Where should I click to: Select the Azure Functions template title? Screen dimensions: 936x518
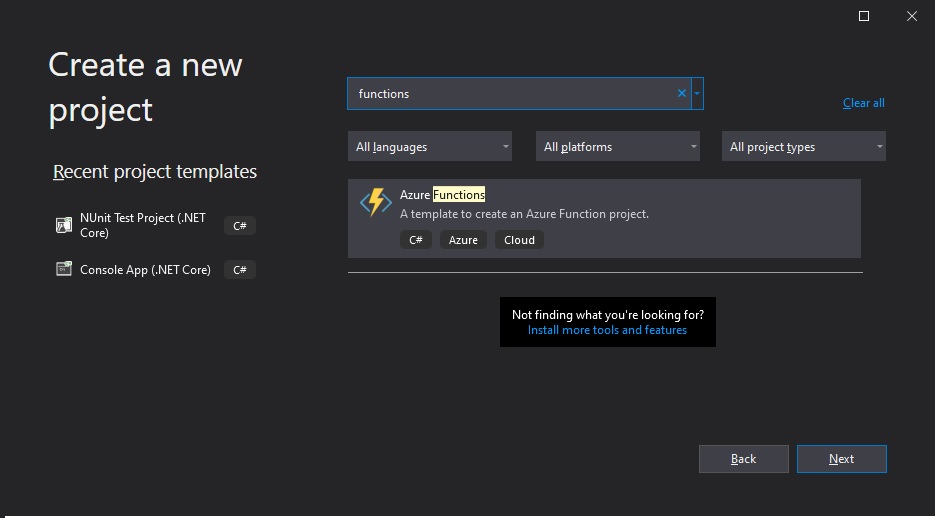coord(442,195)
